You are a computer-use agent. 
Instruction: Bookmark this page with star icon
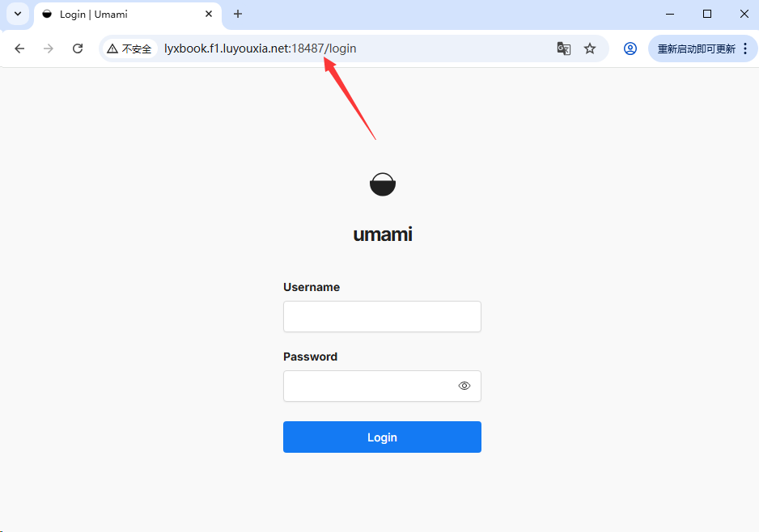590,49
